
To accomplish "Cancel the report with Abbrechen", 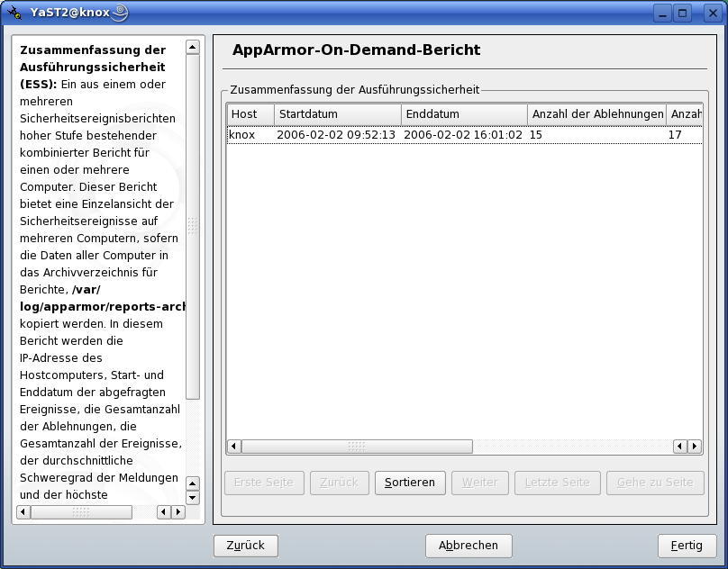I will pyautogui.click(x=469, y=546).
